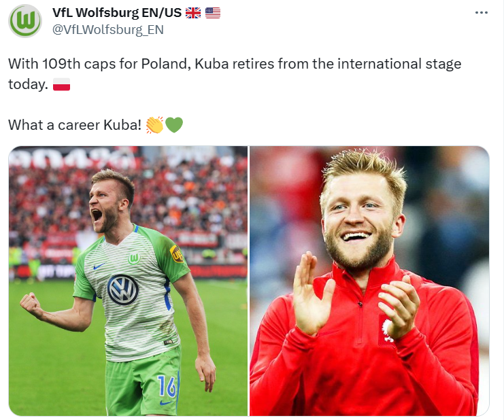
Task: Click the tweet text about 109th caps
Action: (x=235, y=74)
